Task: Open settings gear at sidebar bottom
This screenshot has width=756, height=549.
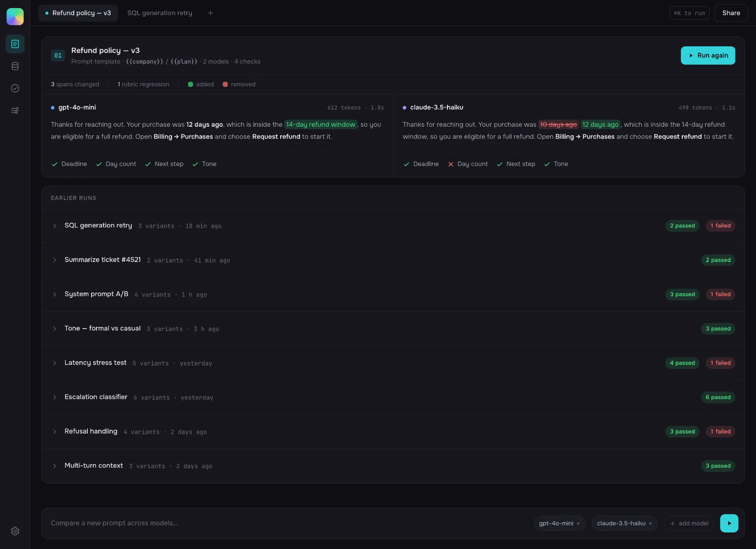Action: [x=15, y=531]
